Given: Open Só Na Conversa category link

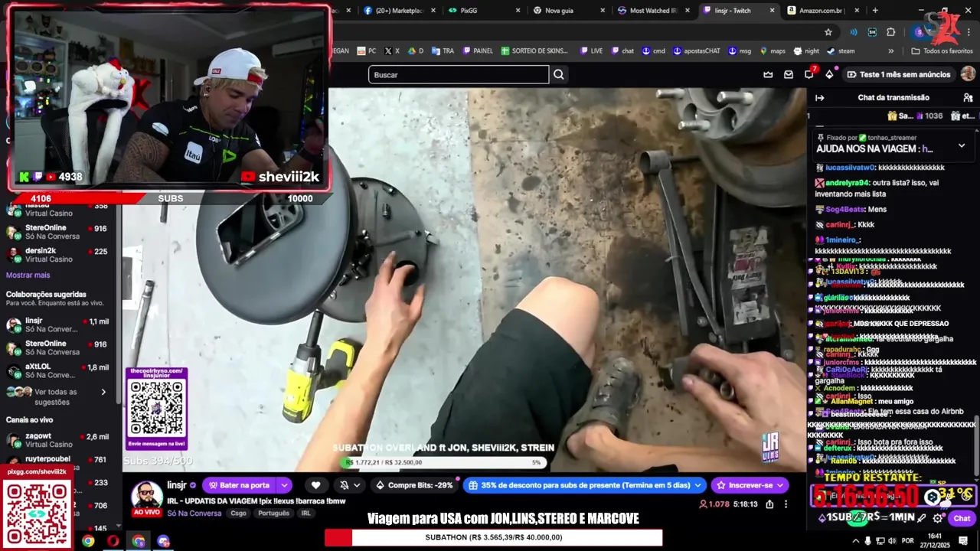Looking at the screenshot, I should coord(194,513).
